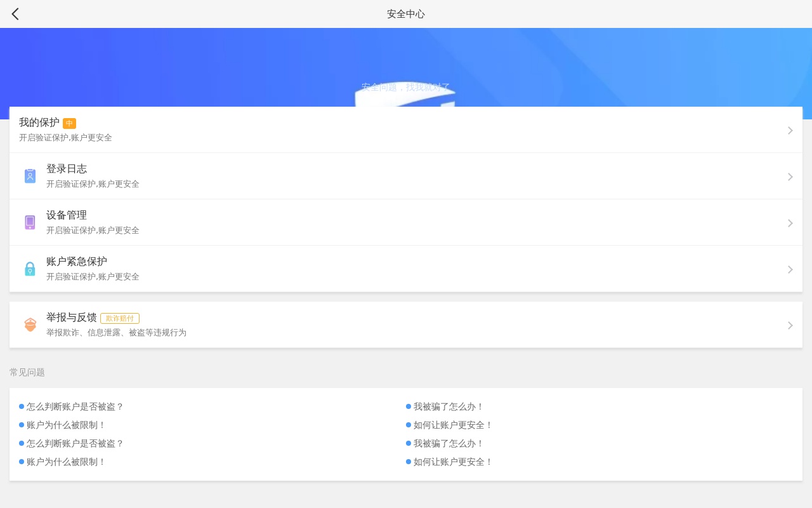The height and width of the screenshot is (508, 812).
Task: Click the account emergency protection lock icon
Action: tap(30, 269)
